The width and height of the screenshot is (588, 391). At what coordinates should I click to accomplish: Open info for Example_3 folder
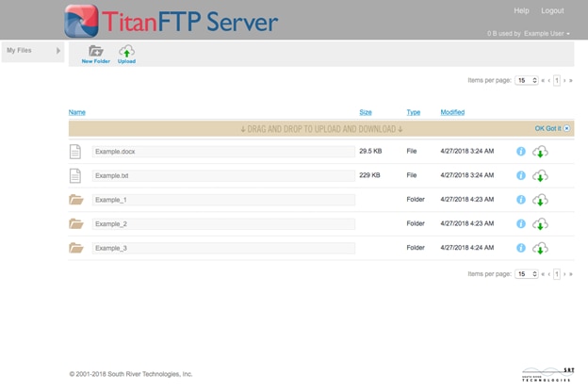pyautogui.click(x=521, y=248)
